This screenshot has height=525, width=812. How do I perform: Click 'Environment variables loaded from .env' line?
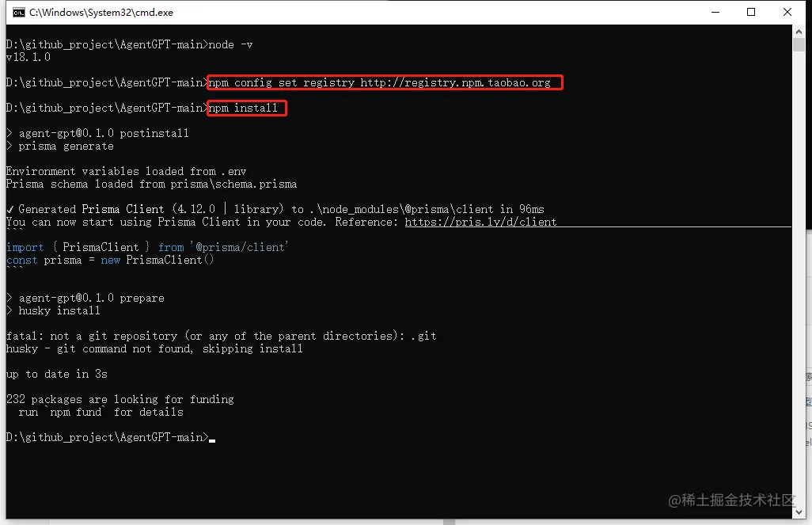[x=127, y=171]
